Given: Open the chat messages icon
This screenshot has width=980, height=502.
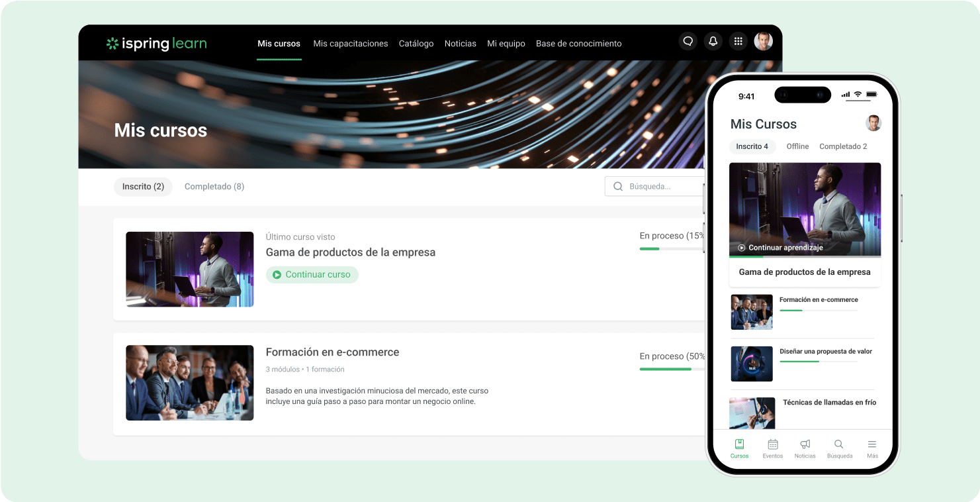Looking at the screenshot, I should point(688,41).
